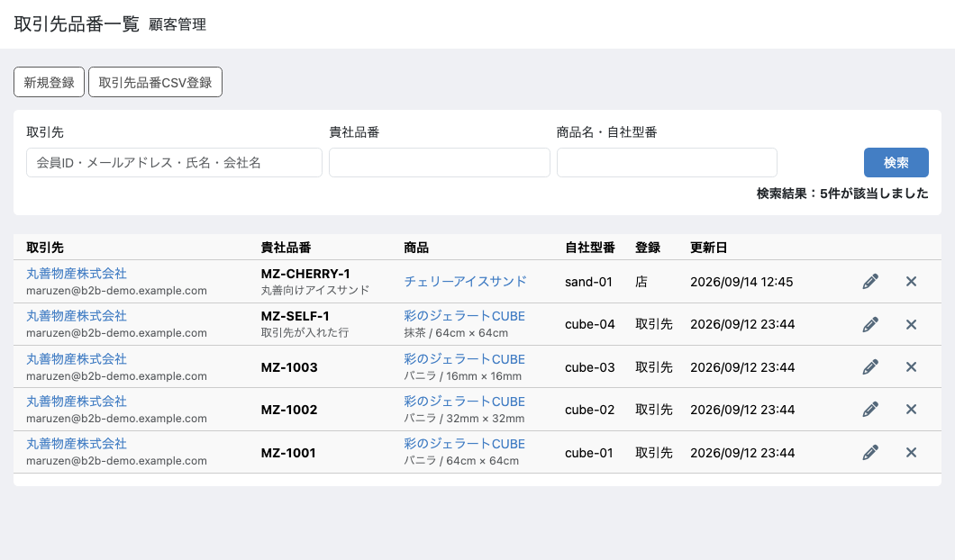Click pencil icon on the MZ-1001 row

click(x=870, y=452)
